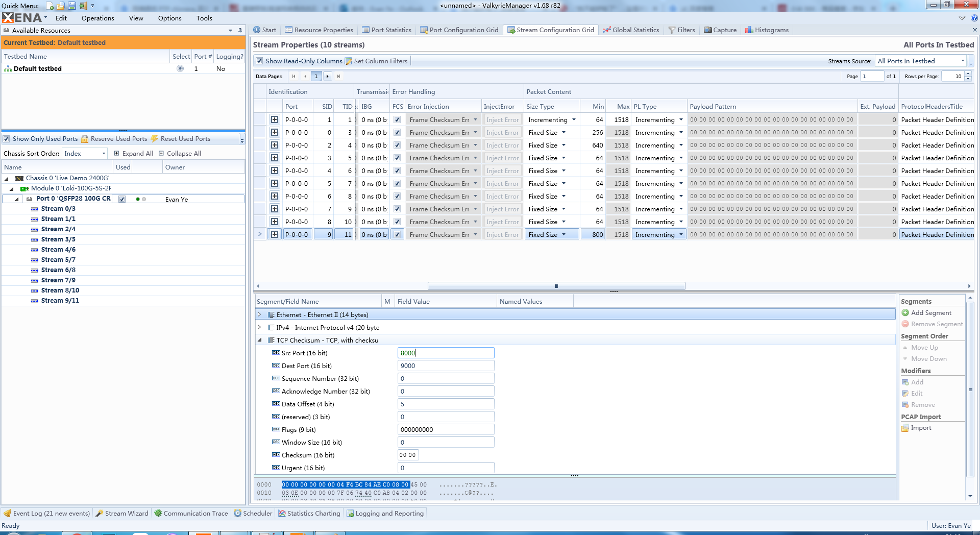Click the save disk icon in Quick Menu

[x=72, y=6]
